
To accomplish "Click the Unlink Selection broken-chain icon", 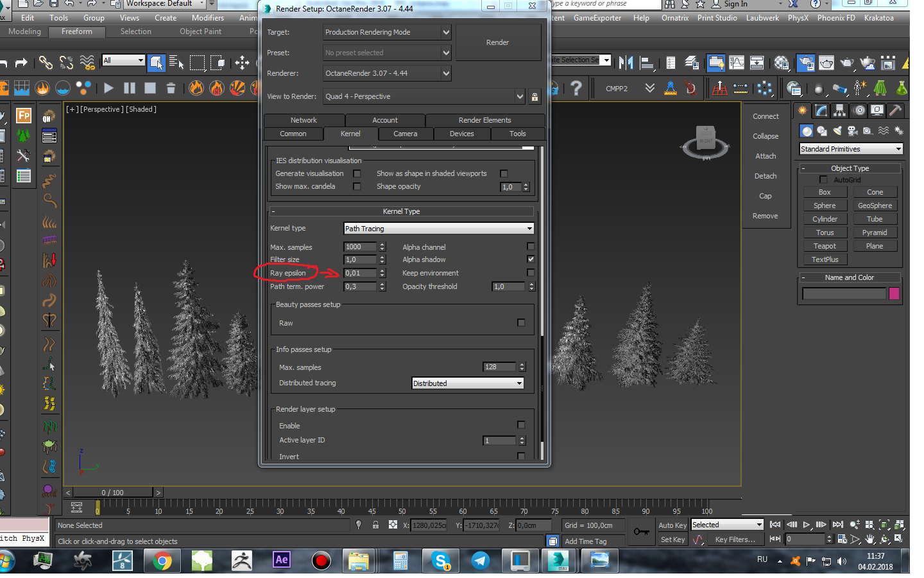I will 66,62.
